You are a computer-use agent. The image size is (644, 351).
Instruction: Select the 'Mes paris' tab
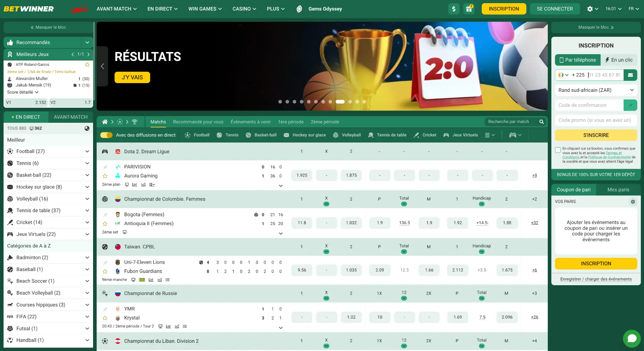(618, 190)
